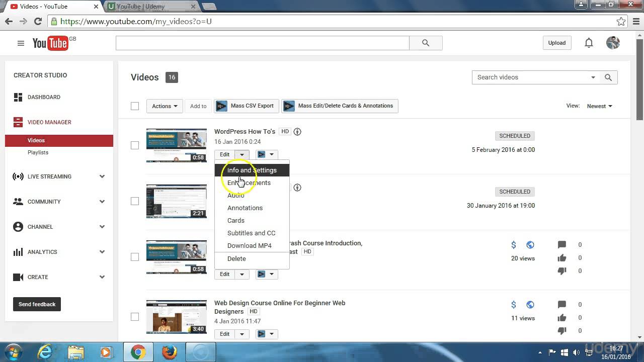Viewport: 644px width, 362px height.
Task: Click the public globe icon for 20 views video
Action: (530, 245)
